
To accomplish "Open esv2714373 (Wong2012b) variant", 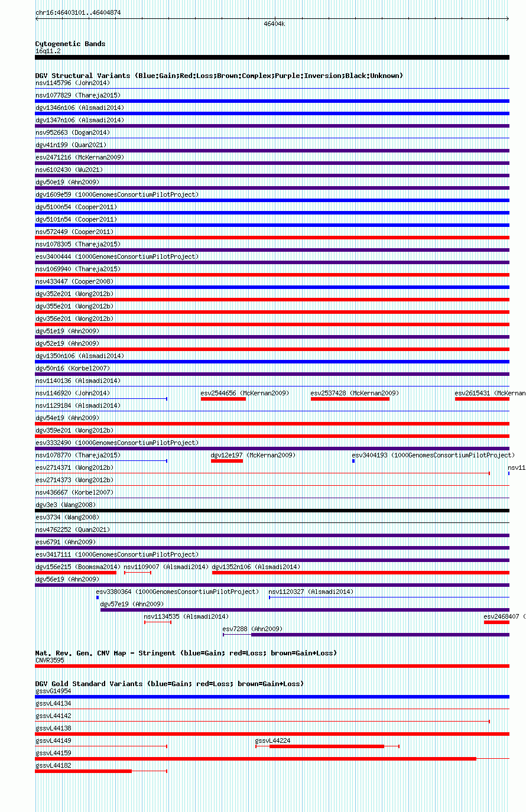I will (x=74, y=480).
